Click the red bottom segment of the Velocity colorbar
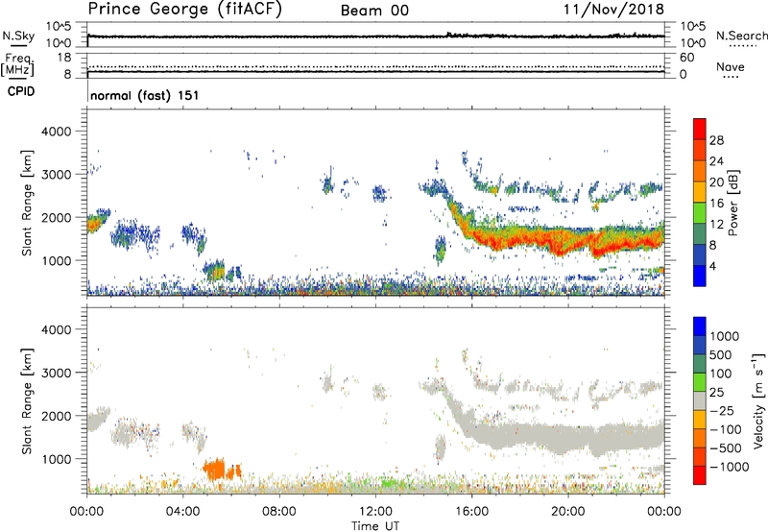This screenshot has height=532, width=768. tap(700, 475)
